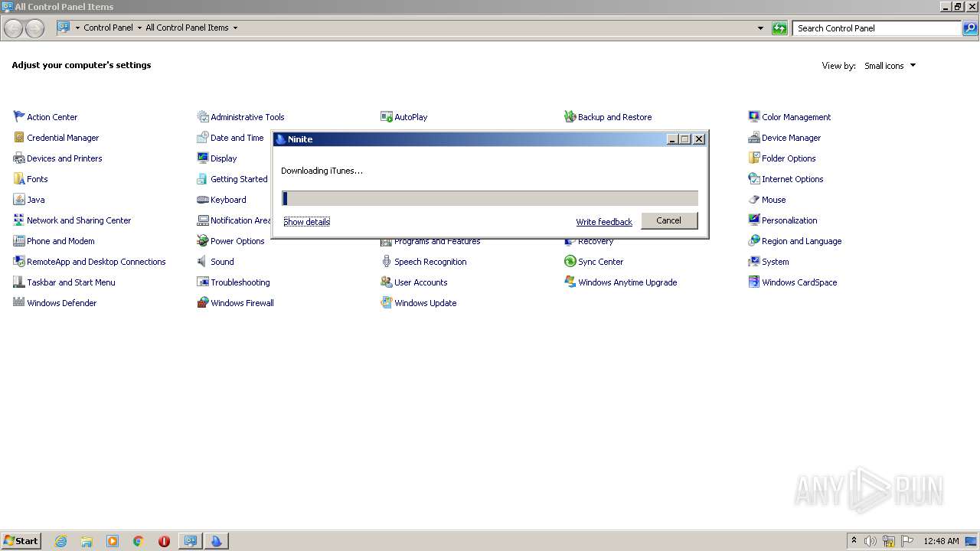Open the Sound speaker icon
Viewport: 980px width, 551px height.
click(203, 261)
